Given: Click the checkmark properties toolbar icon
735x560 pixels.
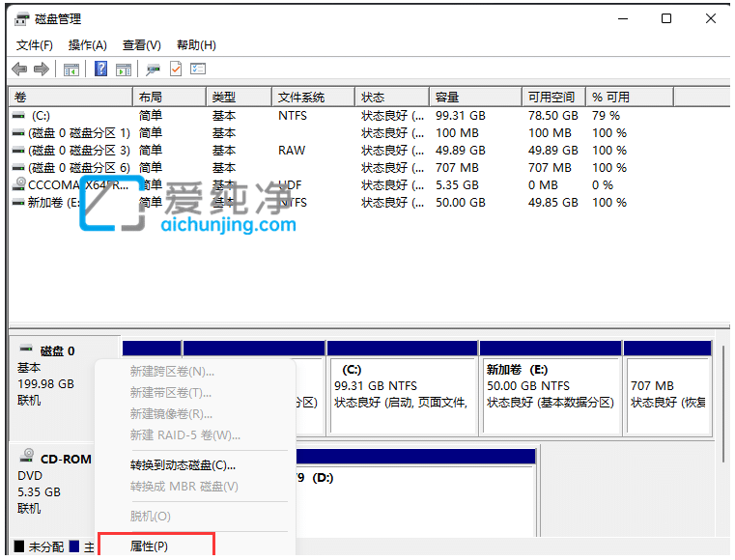Looking at the screenshot, I should [x=176, y=69].
